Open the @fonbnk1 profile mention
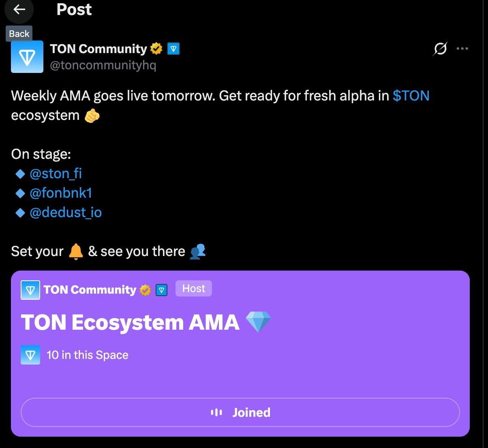Image resolution: width=488 pixels, height=448 pixels. [61, 193]
